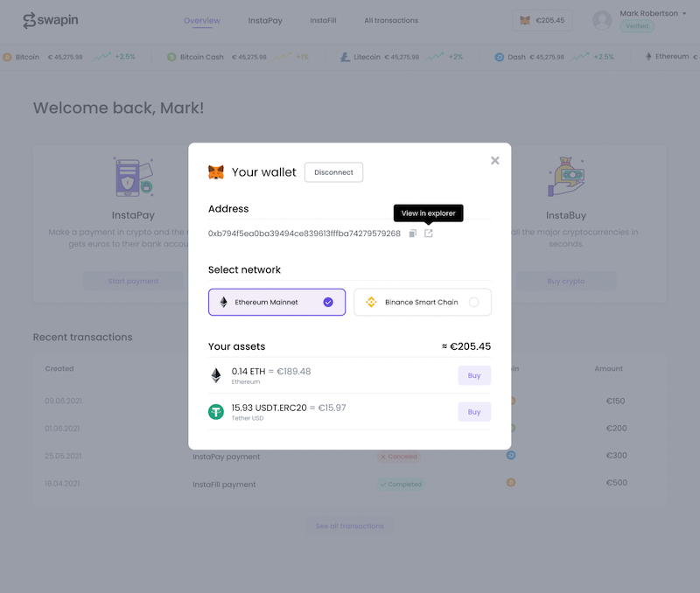Click the Created column header
Image resolution: width=700 pixels, height=593 pixels.
coord(59,368)
